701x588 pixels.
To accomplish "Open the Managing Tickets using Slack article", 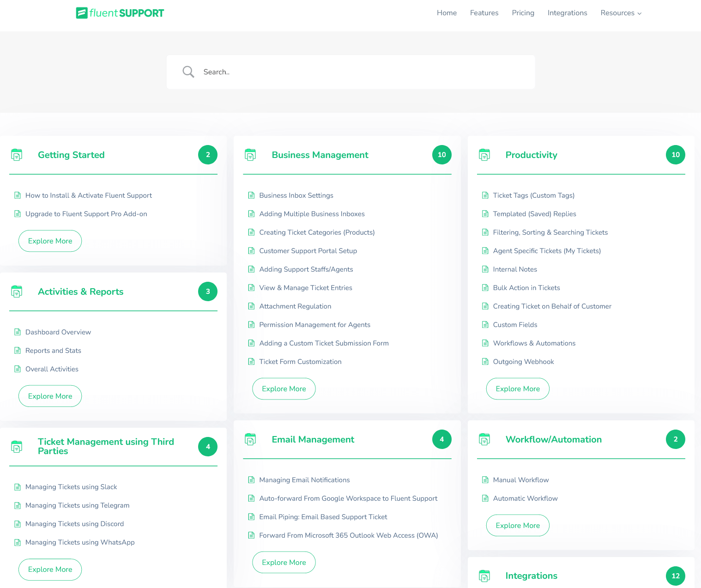I will point(71,487).
